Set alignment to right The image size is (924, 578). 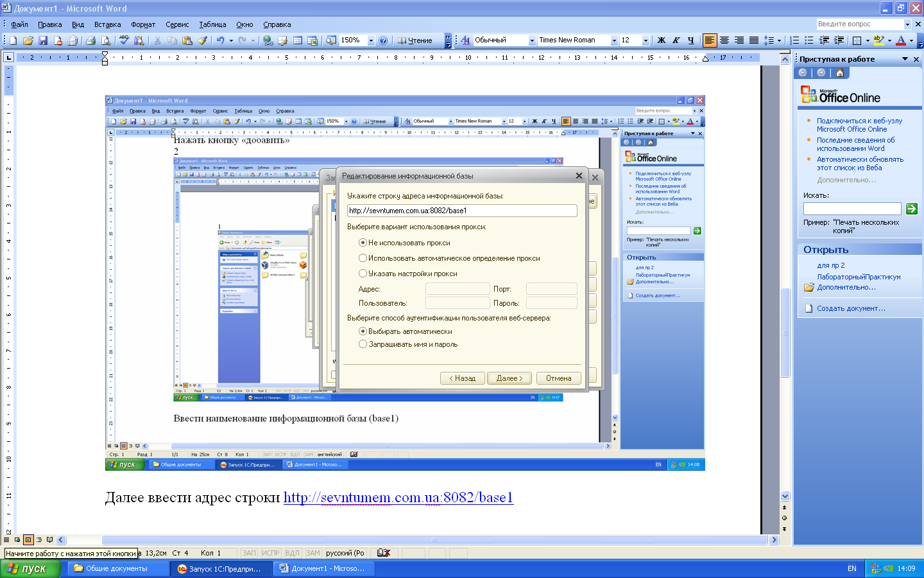pos(739,40)
